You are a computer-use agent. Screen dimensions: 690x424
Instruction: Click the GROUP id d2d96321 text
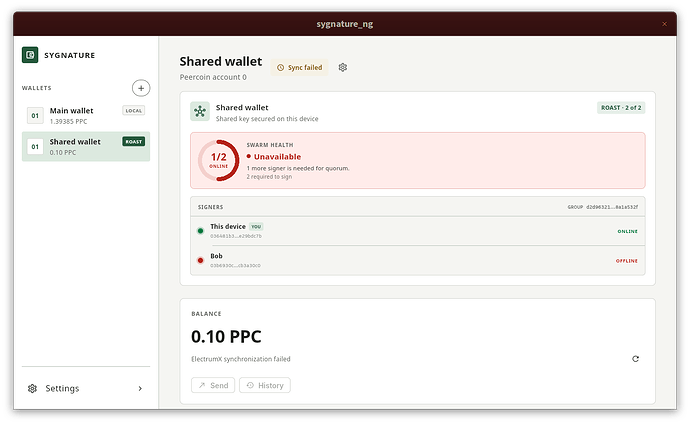[602, 207]
